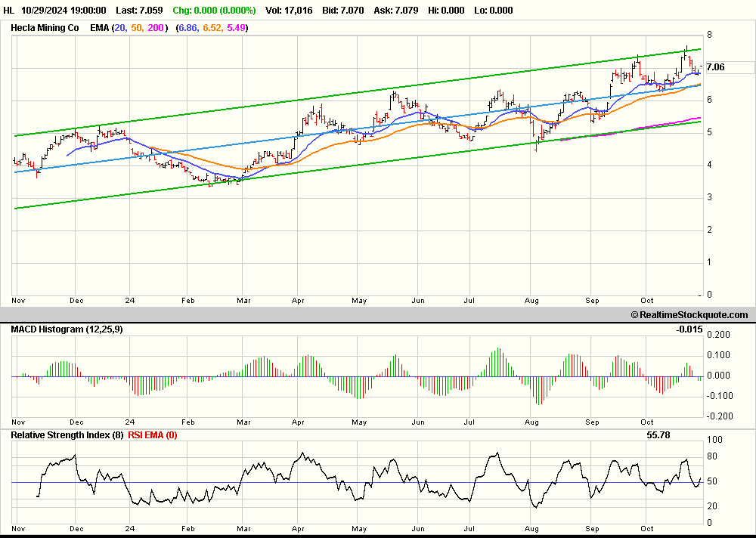Select the magenta 200 EMA period label

(x=155, y=28)
